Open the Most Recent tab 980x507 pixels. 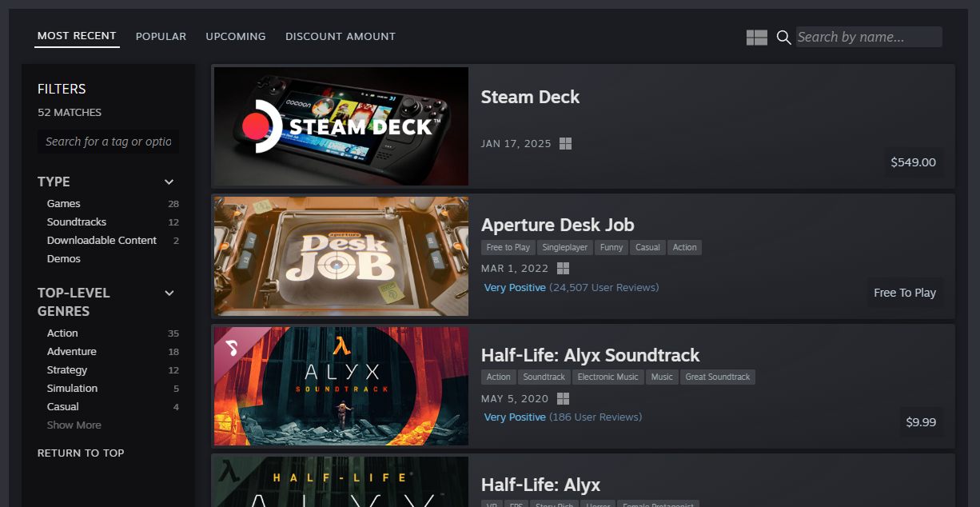77,36
